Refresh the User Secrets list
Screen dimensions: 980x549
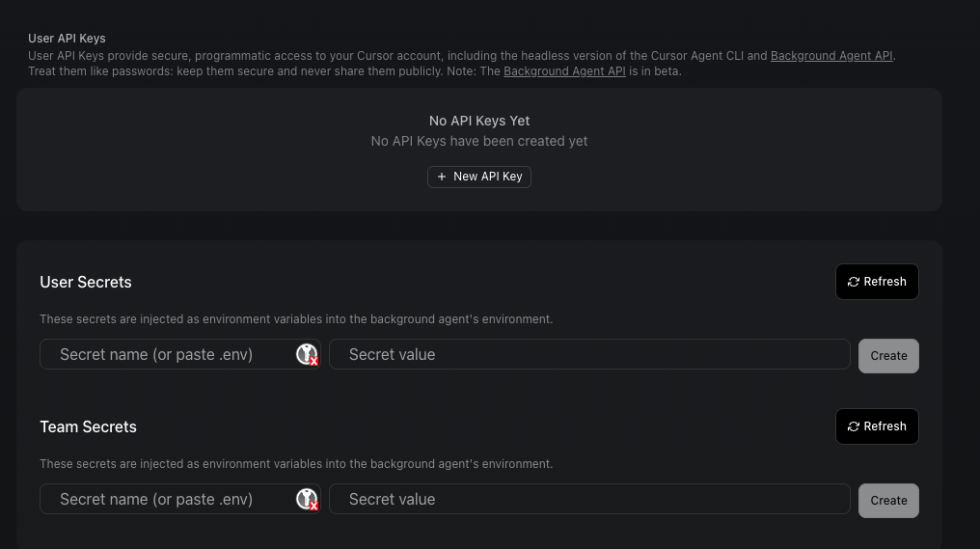coord(877,282)
